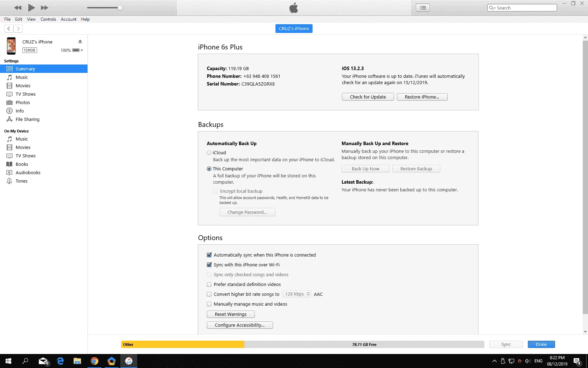Toggle automatically sync when iPhone connected
Viewport: 588px width, 368px height.
tap(209, 255)
